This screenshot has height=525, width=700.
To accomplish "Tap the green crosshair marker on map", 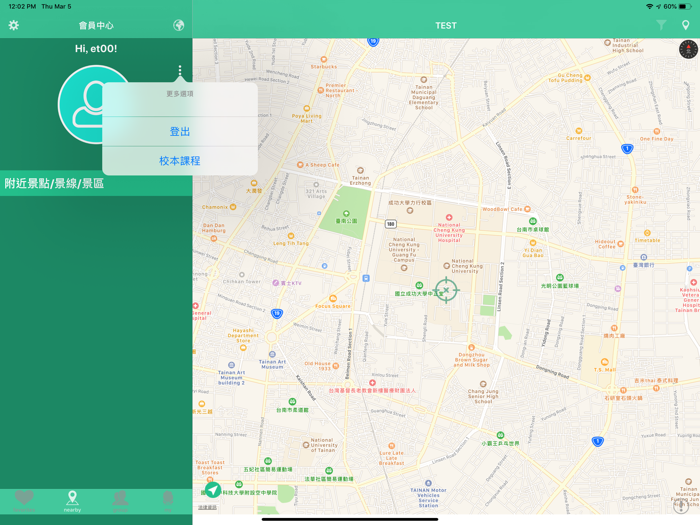I will (x=446, y=291).
